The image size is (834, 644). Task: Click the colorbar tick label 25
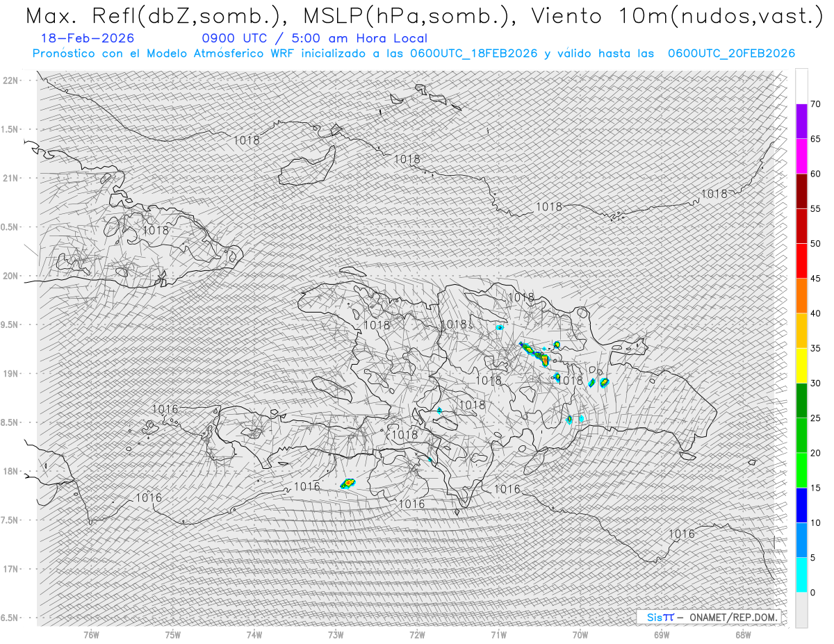(x=815, y=418)
